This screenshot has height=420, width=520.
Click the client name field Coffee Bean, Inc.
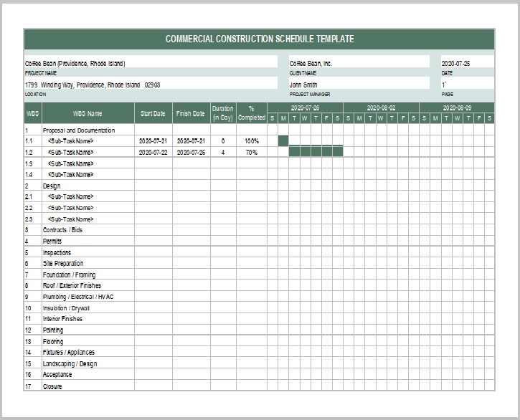[x=359, y=62]
